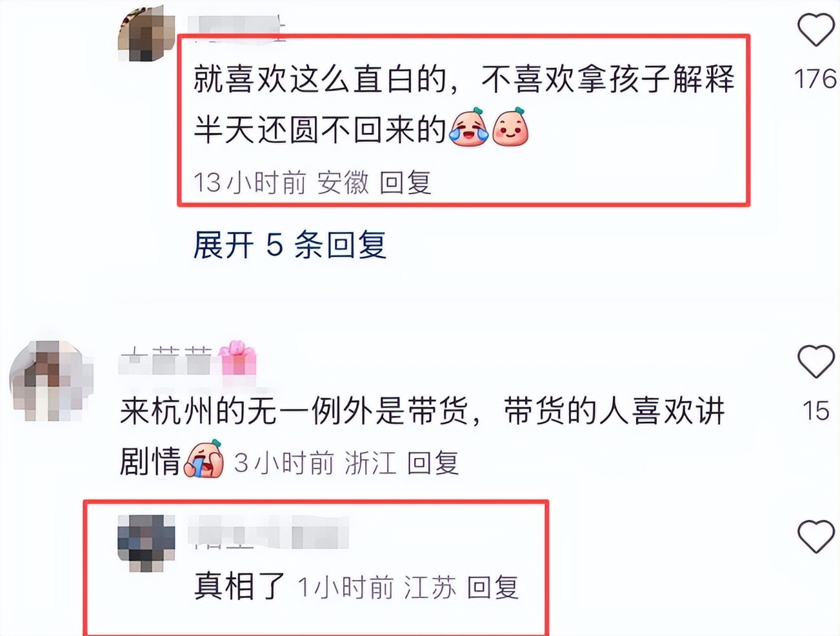Image resolution: width=840 pixels, height=636 pixels.
Task: Like the Hangzhou comment with 15 likes
Action: click(x=815, y=362)
